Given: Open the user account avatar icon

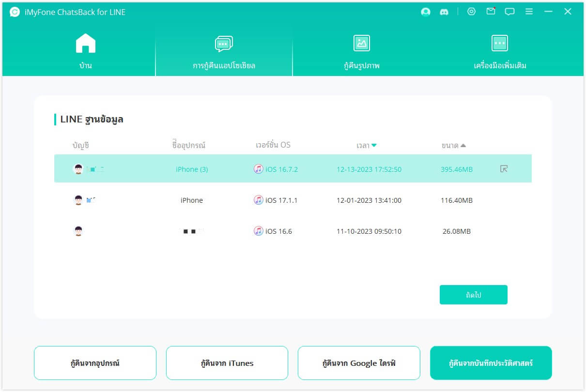Looking at the screenshot, I should (x=426, y=12).
